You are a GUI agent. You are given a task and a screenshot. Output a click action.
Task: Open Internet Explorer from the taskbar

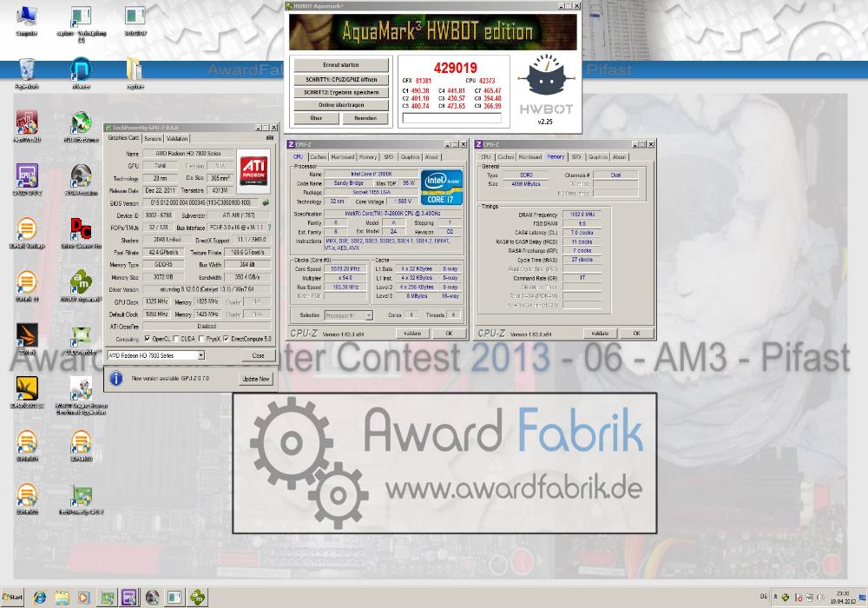pos(40,598)
